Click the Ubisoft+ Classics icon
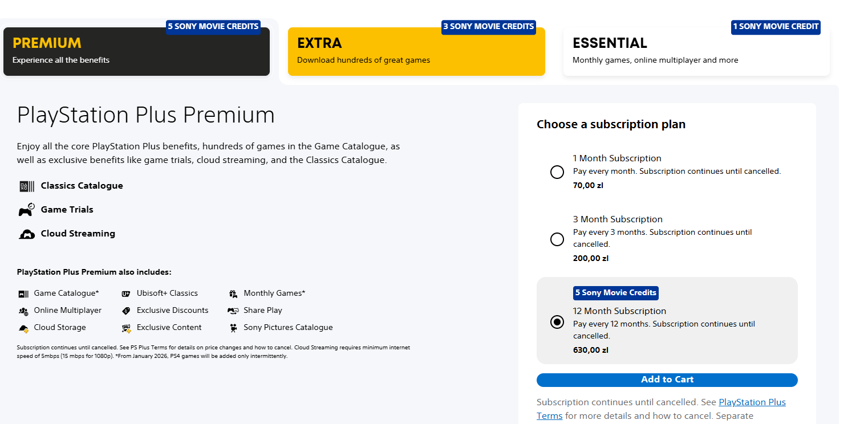Viewport: 868px width, 424px height. pyautogui.click(x=126, y=293)
